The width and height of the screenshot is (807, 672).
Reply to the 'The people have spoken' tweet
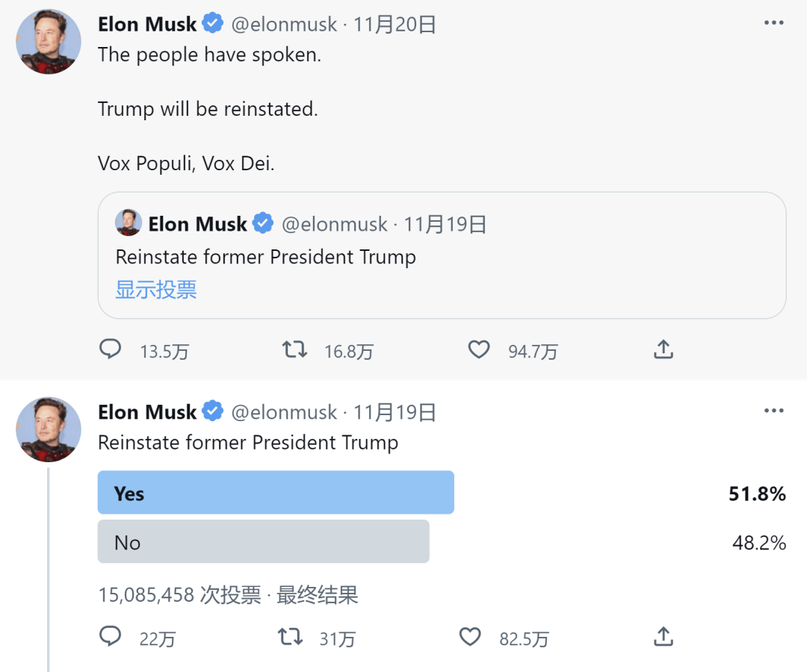click(x=111, y=349)
